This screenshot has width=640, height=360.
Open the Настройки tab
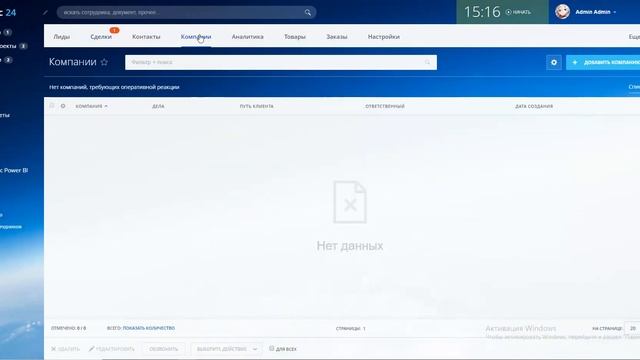click(x=384, y=37)
